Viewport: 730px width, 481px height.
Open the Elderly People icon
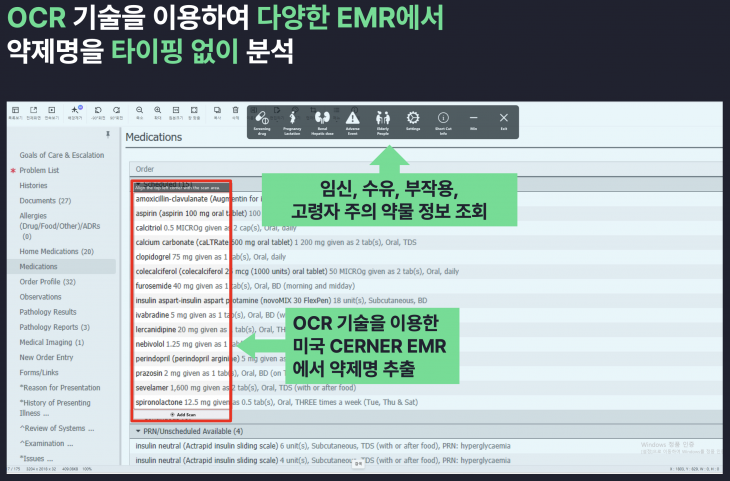(383, 118)
